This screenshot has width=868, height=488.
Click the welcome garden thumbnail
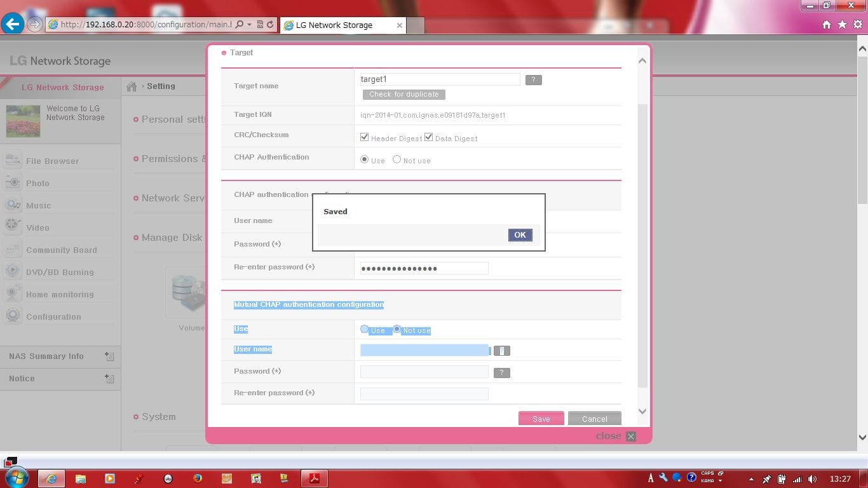pyautogui.click(x=23, y=121)
